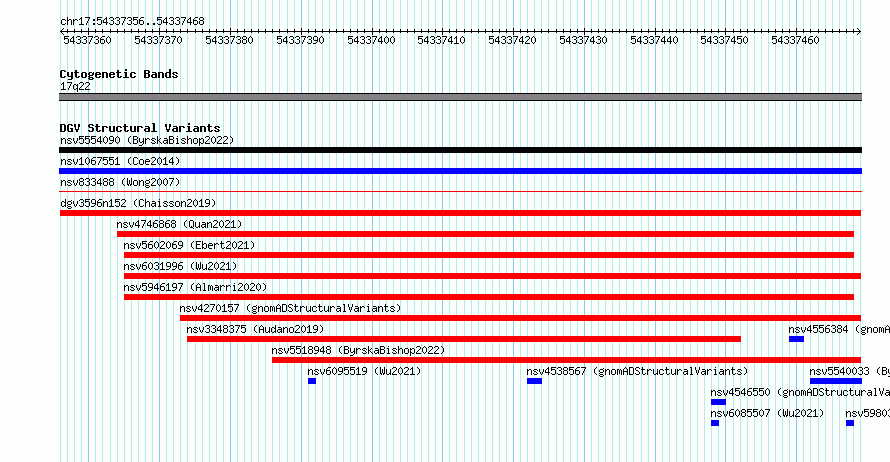Select nsv6085507 (Wu2021) label

coord(767,413)
